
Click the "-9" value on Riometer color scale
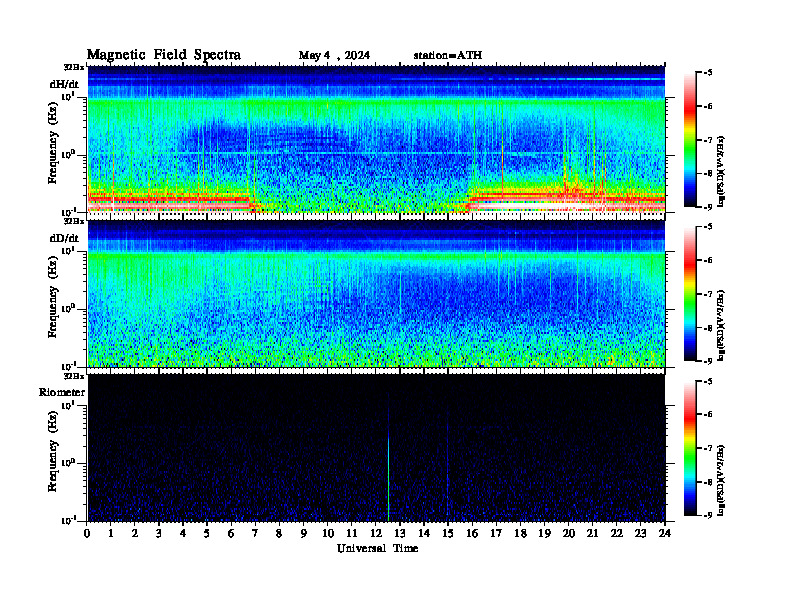(707, 515)
